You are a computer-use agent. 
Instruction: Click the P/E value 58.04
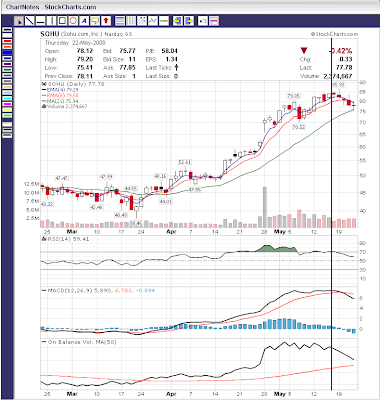pyautogui.click(x=169, y=51)
